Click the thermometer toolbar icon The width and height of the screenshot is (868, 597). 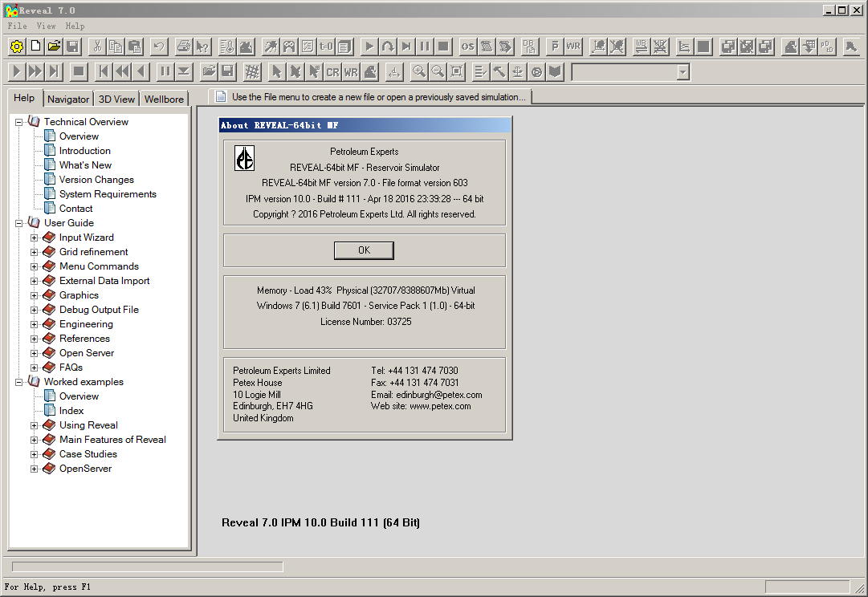227,47
